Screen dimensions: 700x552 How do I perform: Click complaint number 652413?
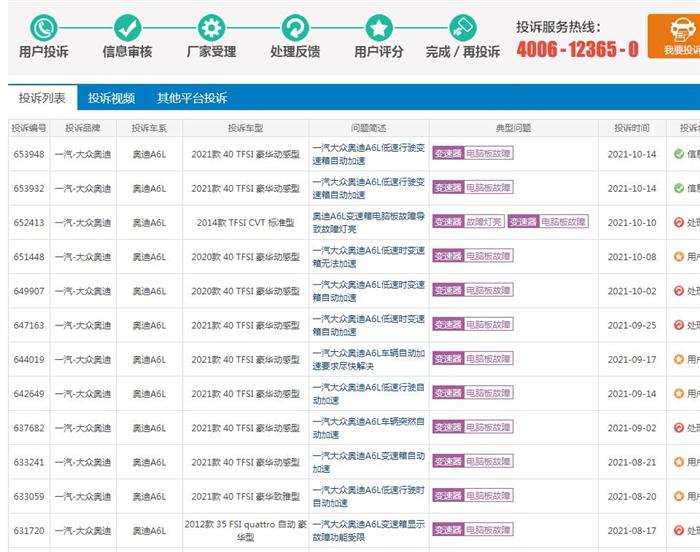[29, 222]
